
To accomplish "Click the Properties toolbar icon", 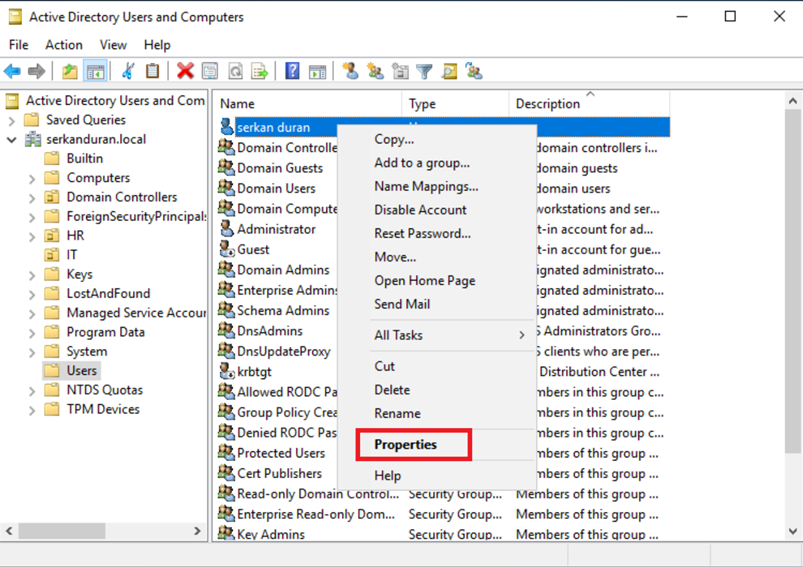I will coord(210,71).
